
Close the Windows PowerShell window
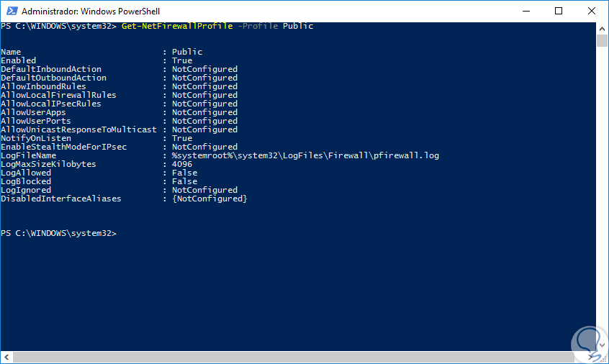coord(592,12)
